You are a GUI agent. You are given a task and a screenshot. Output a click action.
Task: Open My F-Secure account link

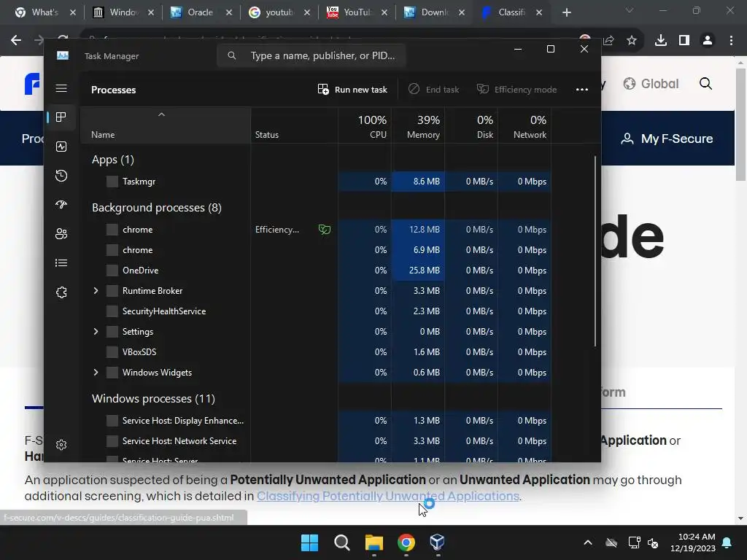pos(667,139)
